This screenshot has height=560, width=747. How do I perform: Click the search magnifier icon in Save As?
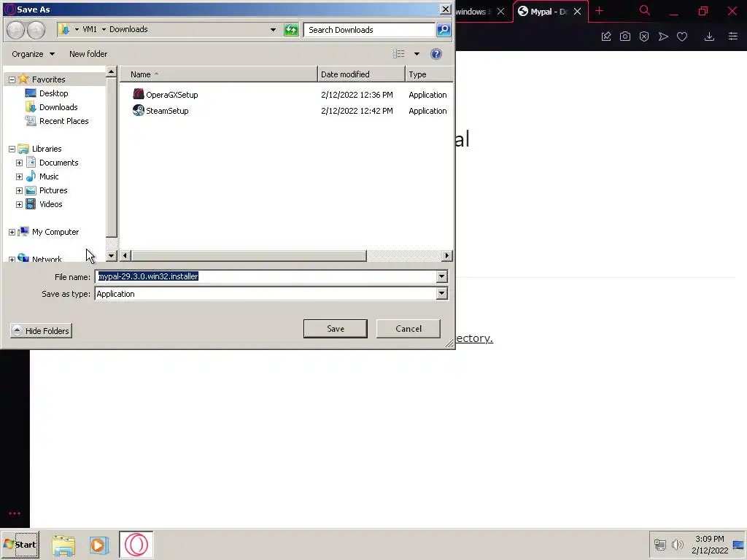(444, 29)
